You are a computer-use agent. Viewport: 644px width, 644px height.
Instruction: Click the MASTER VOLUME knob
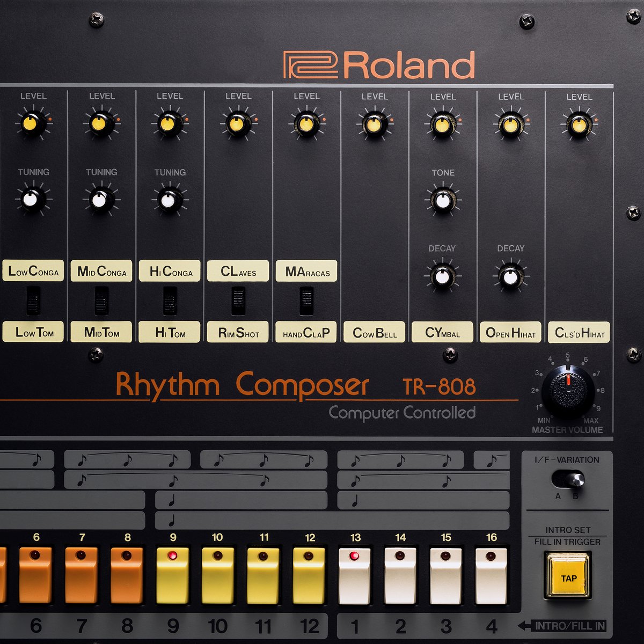pyautogui.click(x=568, y=392)
